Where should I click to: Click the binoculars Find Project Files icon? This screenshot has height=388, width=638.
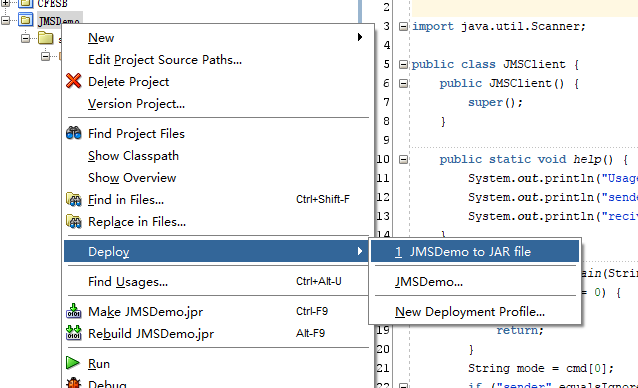74,133
